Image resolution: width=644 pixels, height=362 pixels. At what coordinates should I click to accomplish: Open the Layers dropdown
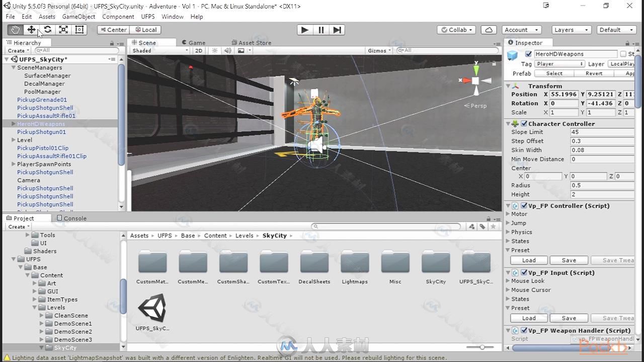point(571,30)
